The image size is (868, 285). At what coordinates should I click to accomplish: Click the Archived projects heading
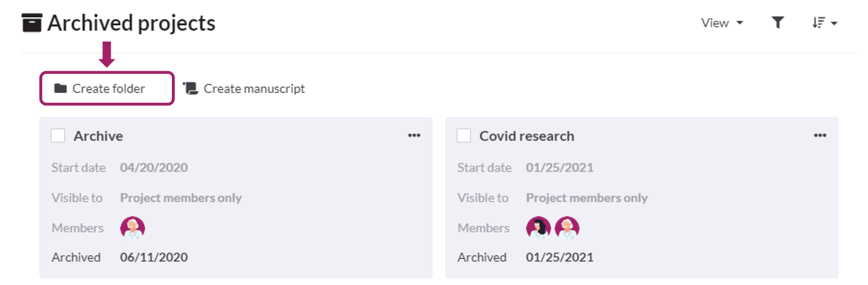pos(131,23)
